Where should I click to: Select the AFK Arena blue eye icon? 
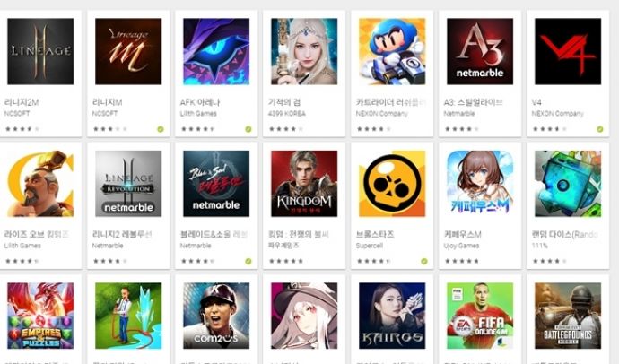pos(216,51)
